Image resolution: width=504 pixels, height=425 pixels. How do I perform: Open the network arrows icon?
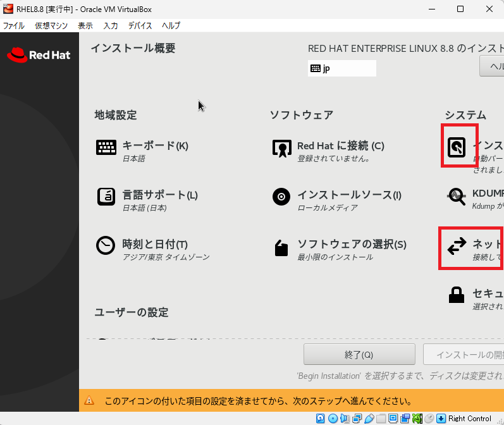point(457,246)
